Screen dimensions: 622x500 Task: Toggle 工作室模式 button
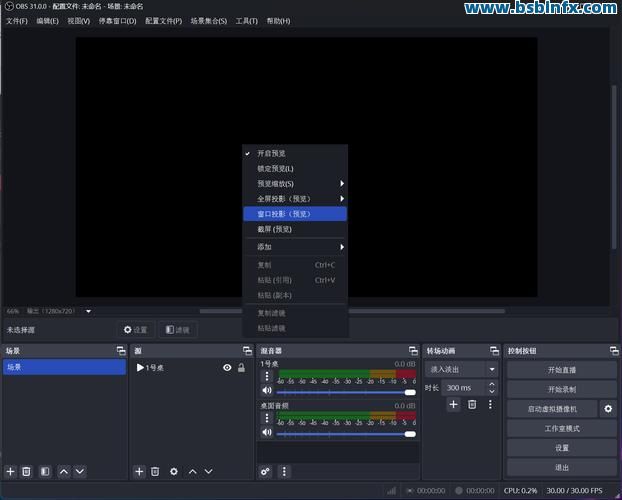coord(562,429)
